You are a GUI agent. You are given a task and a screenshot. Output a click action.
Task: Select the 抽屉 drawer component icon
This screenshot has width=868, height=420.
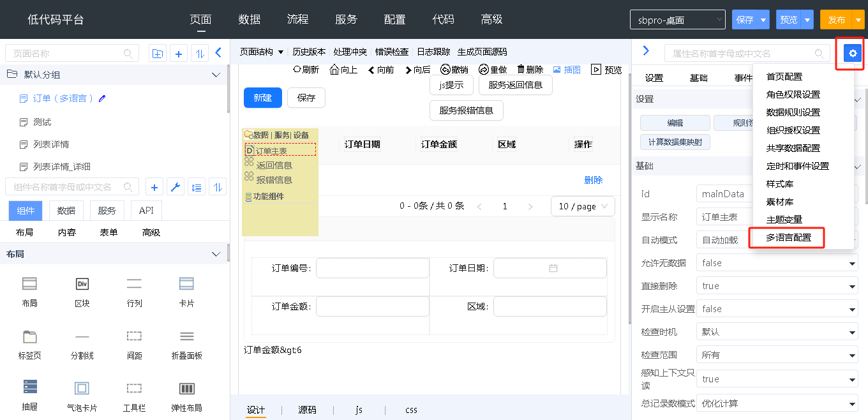[x=29, y=387]
